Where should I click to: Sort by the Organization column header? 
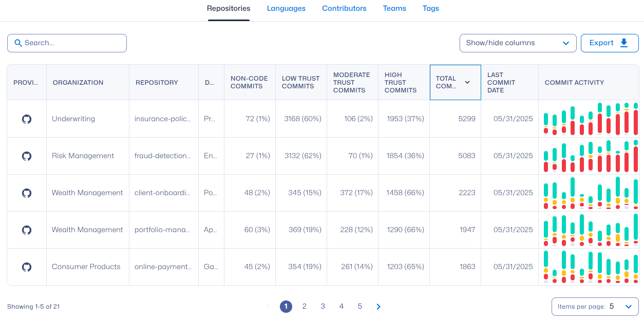(x=78, y=82)
